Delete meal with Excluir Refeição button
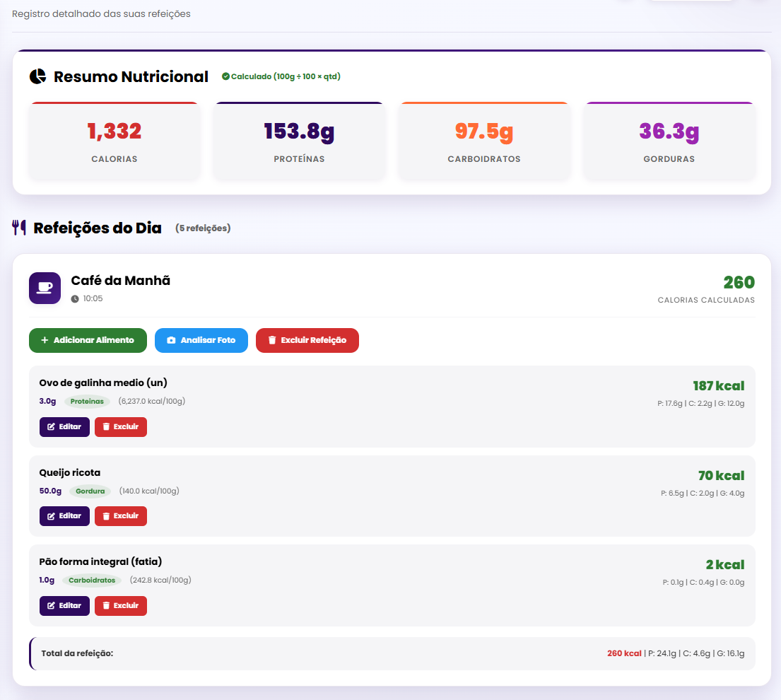Screen dimensions: 781x700 pos(307,340)
